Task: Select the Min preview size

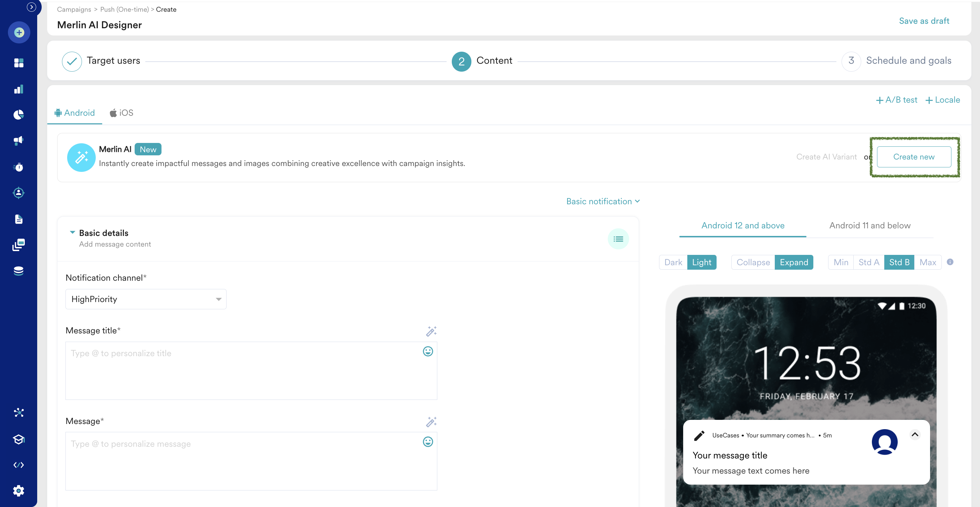Action: pos(841,262)
